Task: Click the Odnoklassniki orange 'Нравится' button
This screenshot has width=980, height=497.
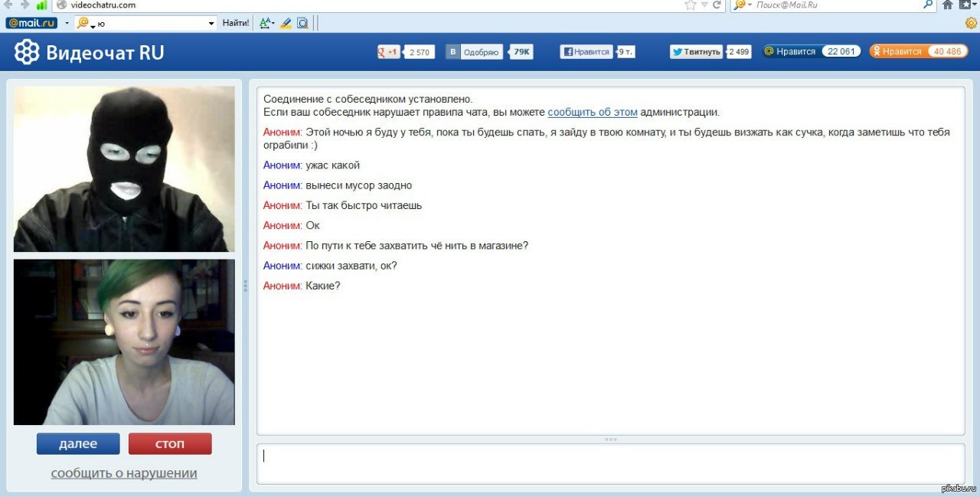Action: (897, 51)
